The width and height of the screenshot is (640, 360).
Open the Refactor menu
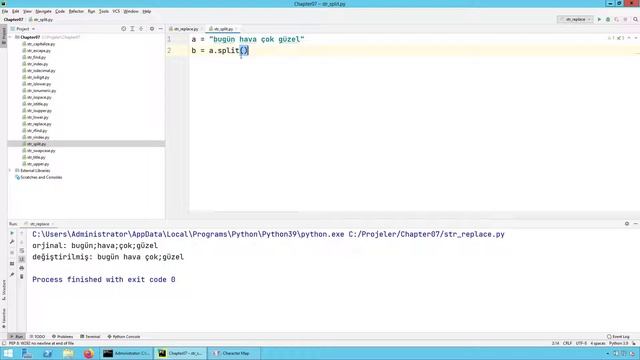(x=76, y=11)
